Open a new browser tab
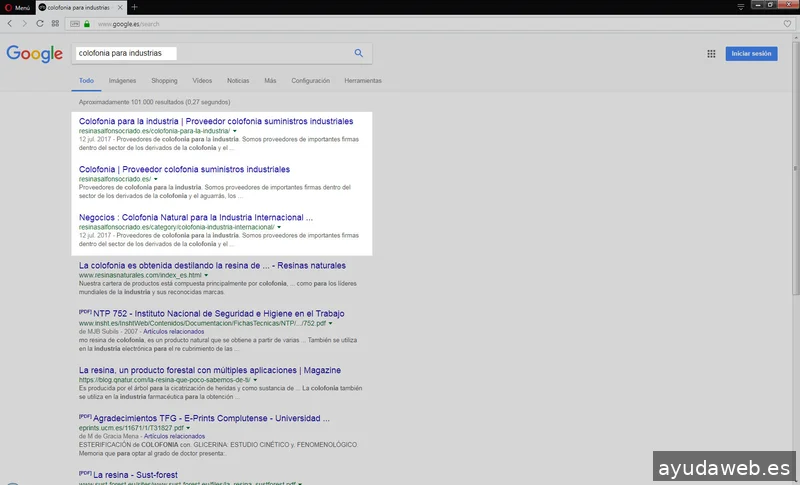 [x=134, y=7]
